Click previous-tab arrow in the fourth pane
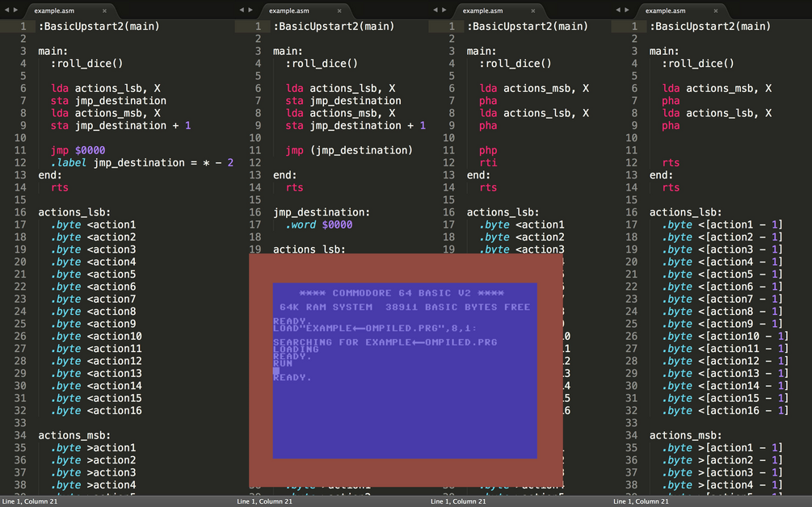Viewport: 812px width, 507px height. [x=618, y=10]
